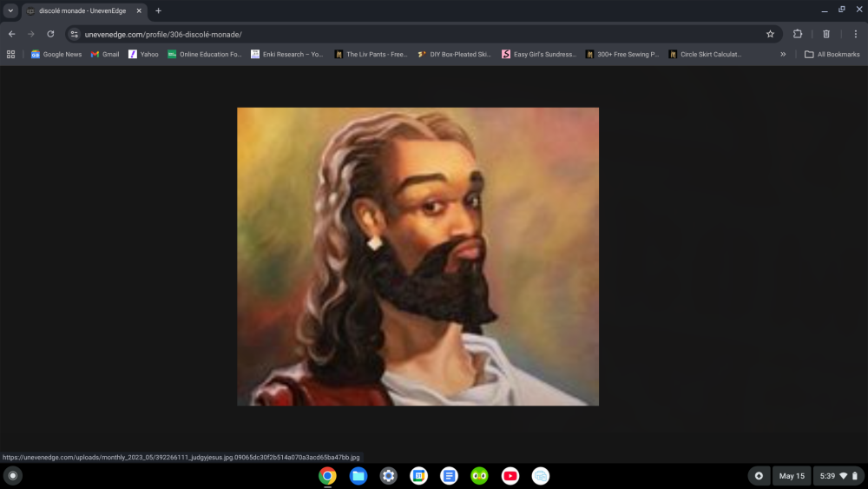Reload the current page
The image size is (868, 489).
coord(50,34)
